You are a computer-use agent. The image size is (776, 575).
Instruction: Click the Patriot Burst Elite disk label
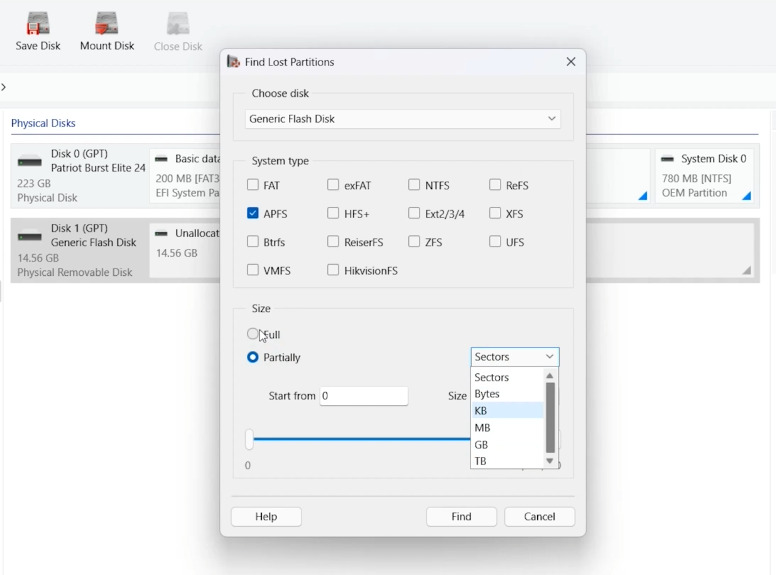(98, 168)
